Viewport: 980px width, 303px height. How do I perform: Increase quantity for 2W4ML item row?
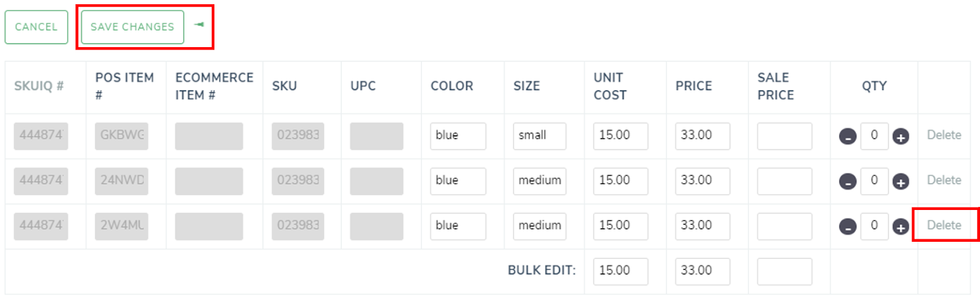[x=900, y=227]
